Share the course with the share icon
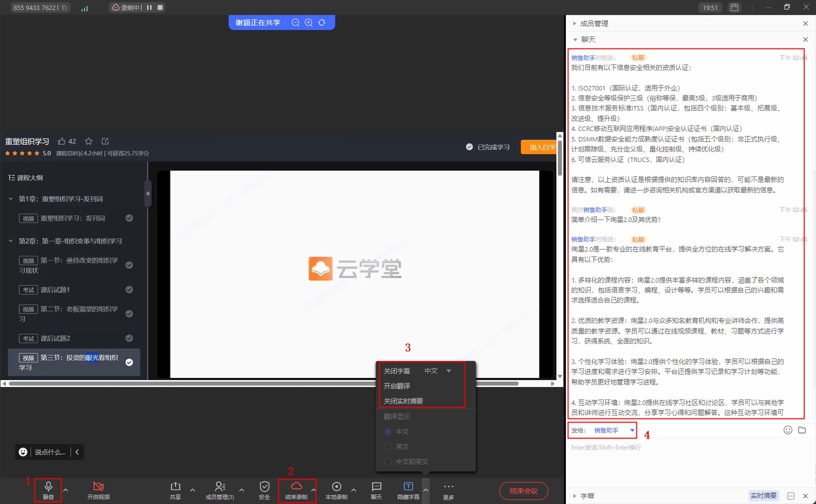 coord(105,141)
